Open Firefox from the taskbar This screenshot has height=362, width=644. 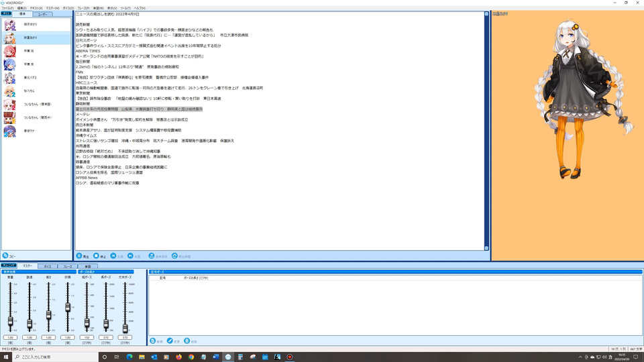click(x=178, y=357)
